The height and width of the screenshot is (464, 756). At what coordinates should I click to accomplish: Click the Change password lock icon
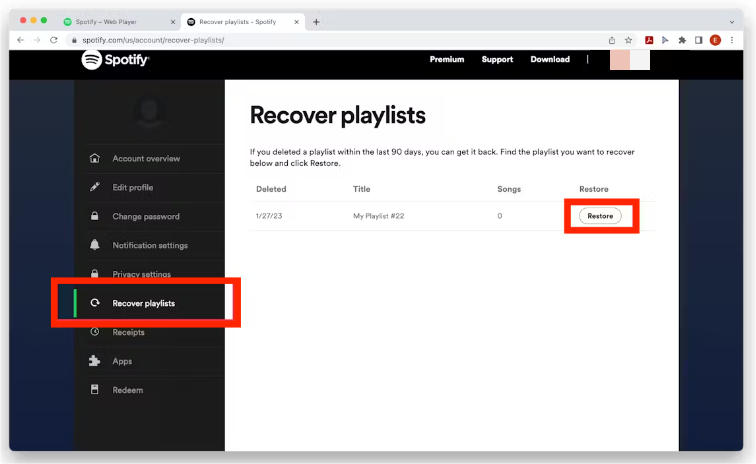[x=94, y=216]
